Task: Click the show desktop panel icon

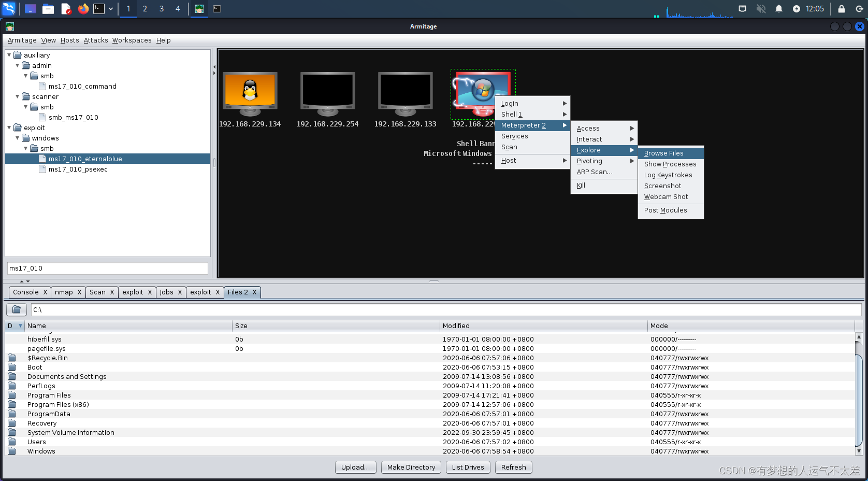Action: pyautogui.click(x=31, y=9)
